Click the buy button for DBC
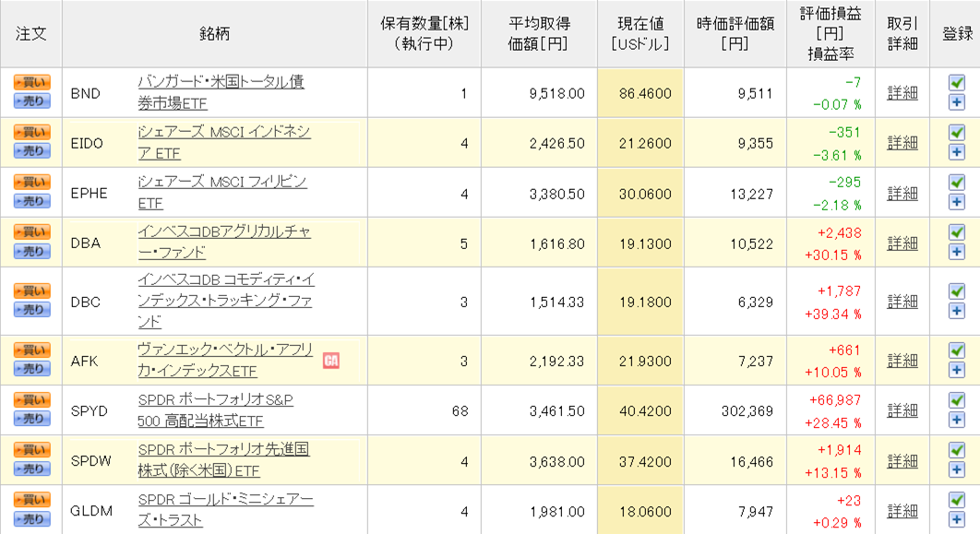Image resolution: width=980 pixels, height=534 pixels. pyautogui.click(x=31, y=291)
